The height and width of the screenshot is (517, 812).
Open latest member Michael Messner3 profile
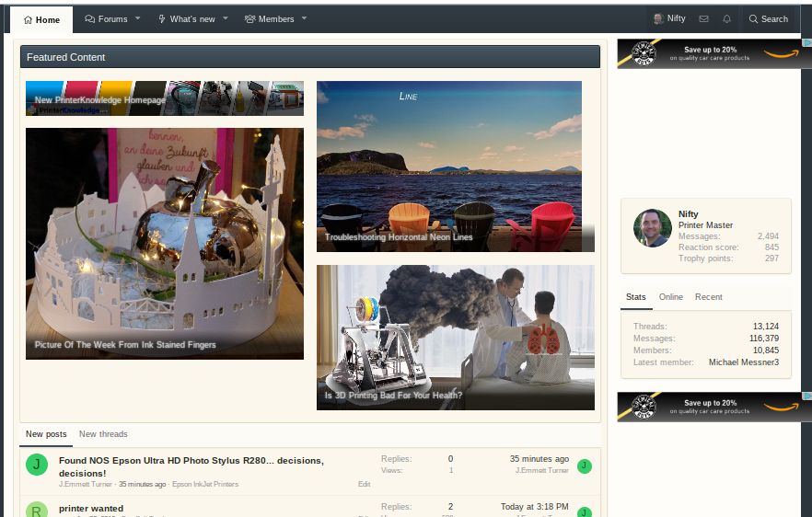[x=743, y=362]
